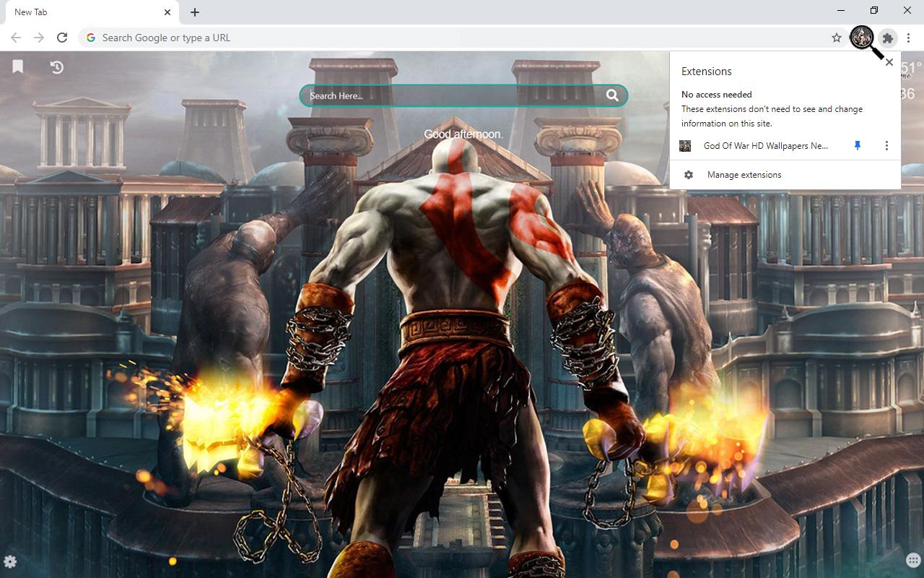Open the apps grid icon at the bottom corner
Viewport: 924px width, 578px height.
click(x=912, y=561)
